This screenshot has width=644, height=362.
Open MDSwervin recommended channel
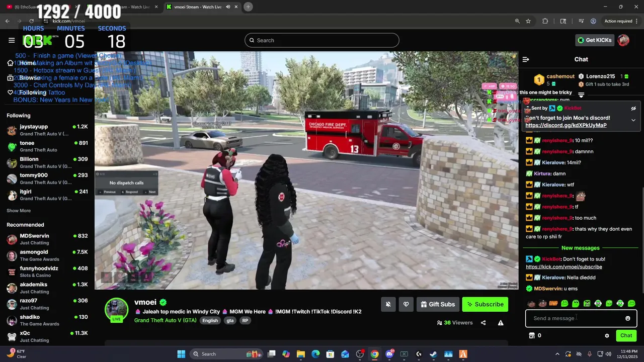(47, 239)
